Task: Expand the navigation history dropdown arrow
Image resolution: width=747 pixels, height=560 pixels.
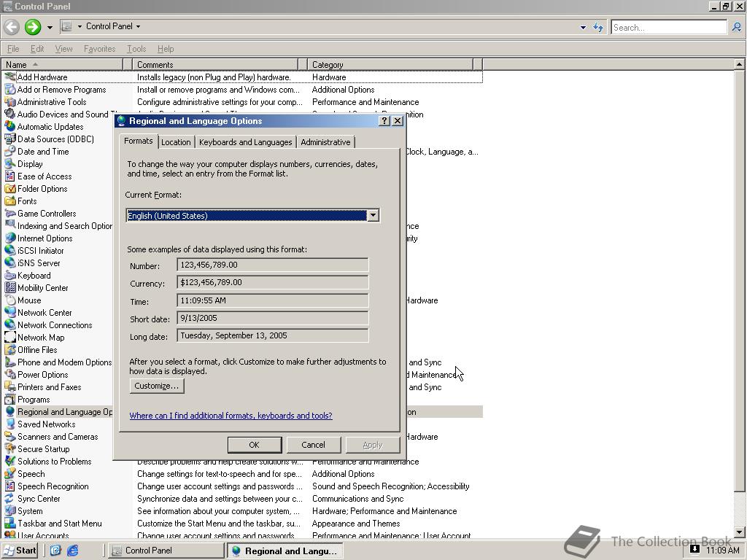Action: [50, 27]
